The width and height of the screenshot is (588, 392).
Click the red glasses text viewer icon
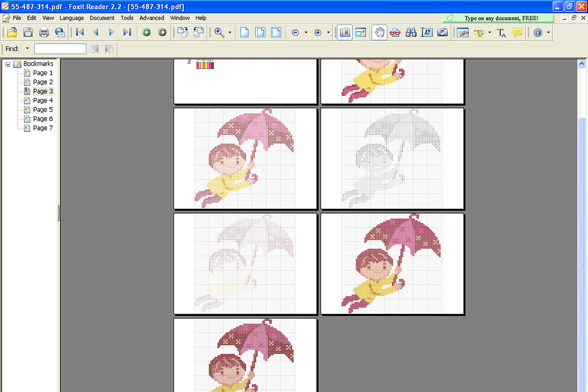coord(395,33)
